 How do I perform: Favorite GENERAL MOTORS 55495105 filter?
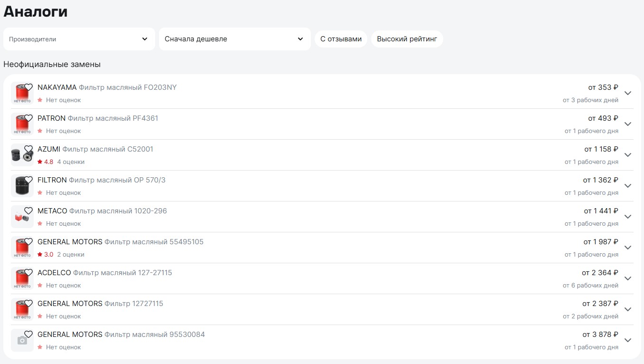click(x=28, y=241)
